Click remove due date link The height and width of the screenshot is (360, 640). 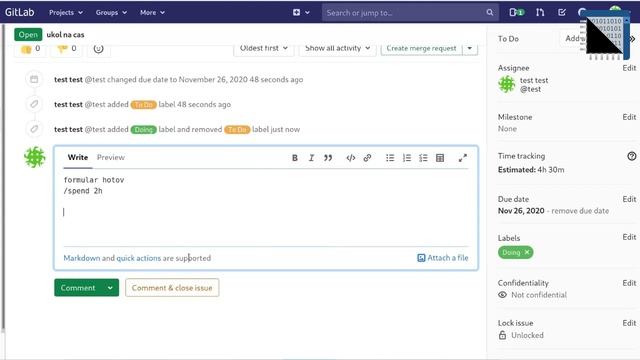580,211
